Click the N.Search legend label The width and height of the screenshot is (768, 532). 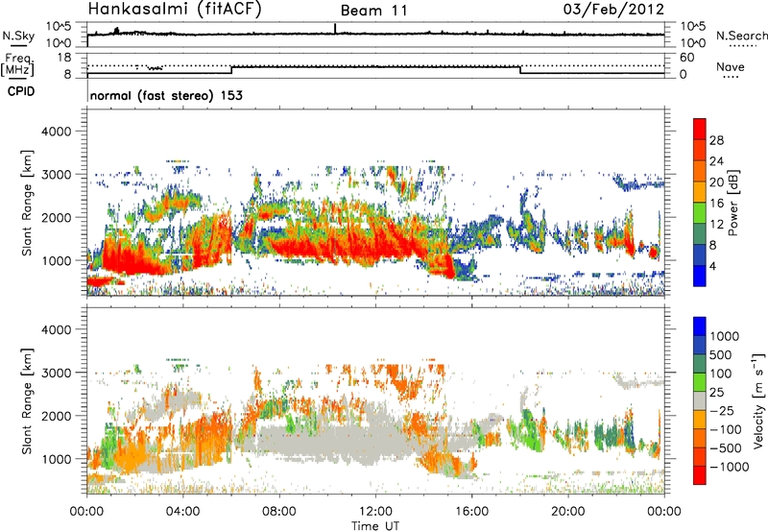741,36
